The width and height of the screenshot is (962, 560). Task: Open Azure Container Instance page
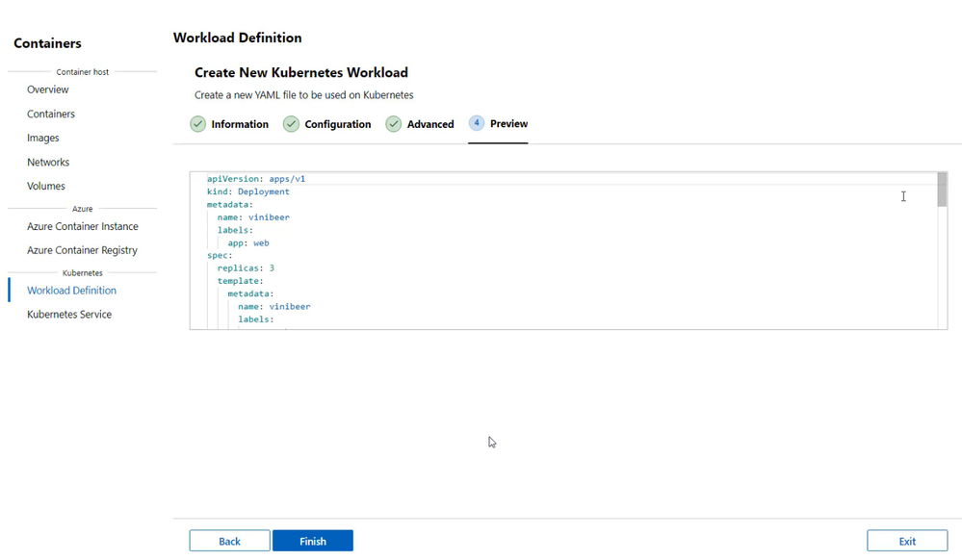tap(83, 226)
